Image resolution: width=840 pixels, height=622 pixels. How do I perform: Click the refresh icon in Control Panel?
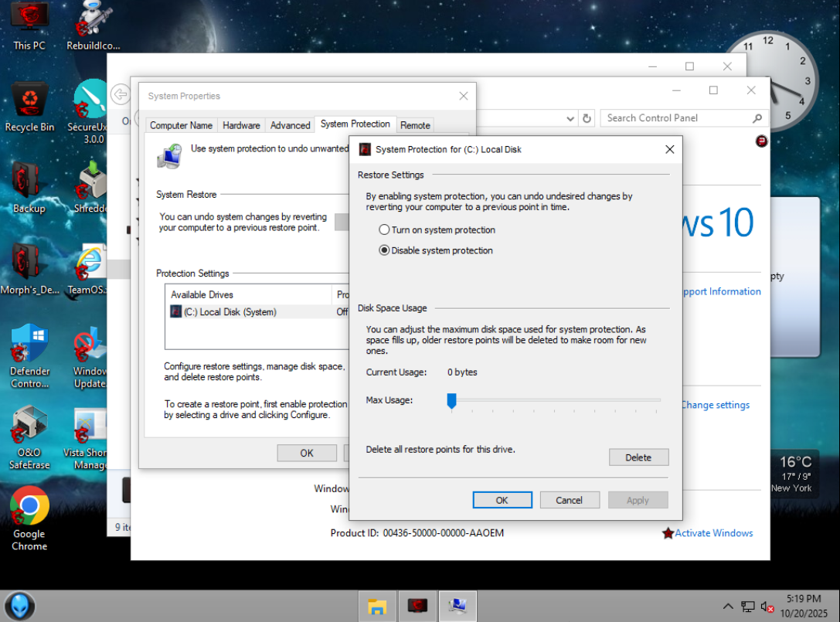(x=587, y=118)
